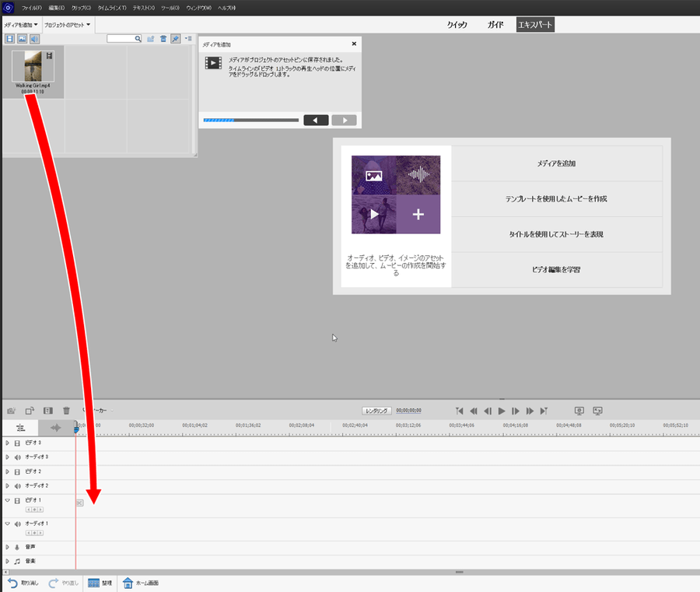This screenshot has width=700, height=592.
Task: Click the レンダリング button
Action: pyautogui.click(x=376, y=411)
